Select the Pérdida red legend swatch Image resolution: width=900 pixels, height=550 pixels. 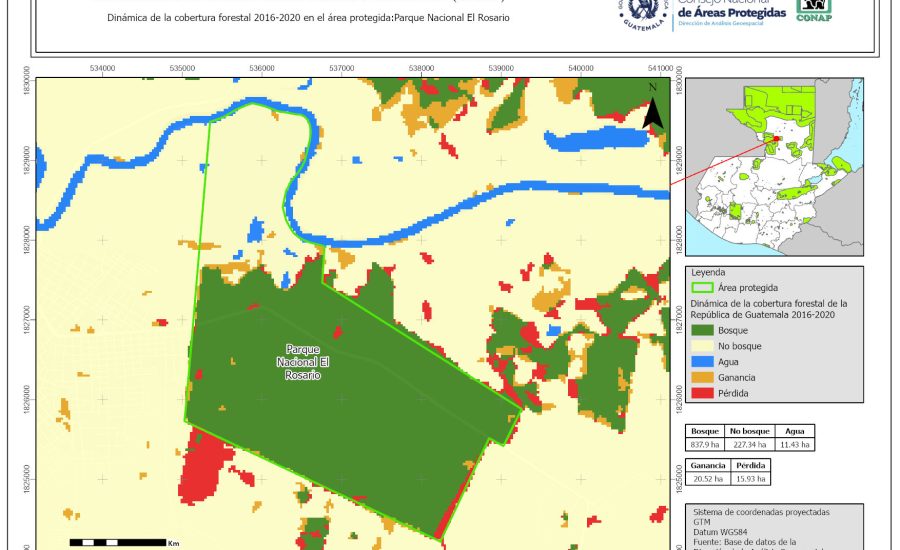point(705,393)
